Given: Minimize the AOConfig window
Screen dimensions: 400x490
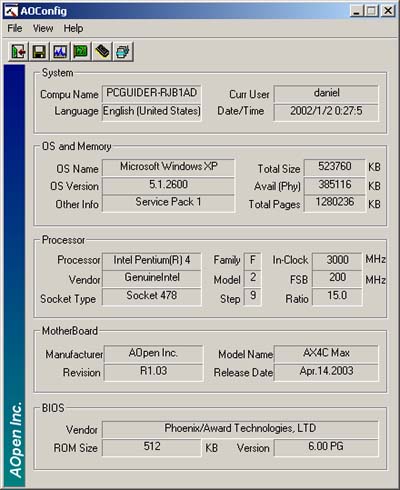Looking at the screenshot, I should [x=356, y=11].
